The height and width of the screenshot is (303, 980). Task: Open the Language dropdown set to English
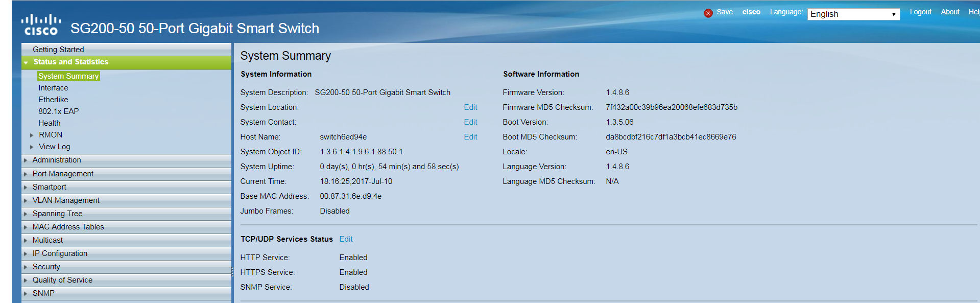point(853,14)
